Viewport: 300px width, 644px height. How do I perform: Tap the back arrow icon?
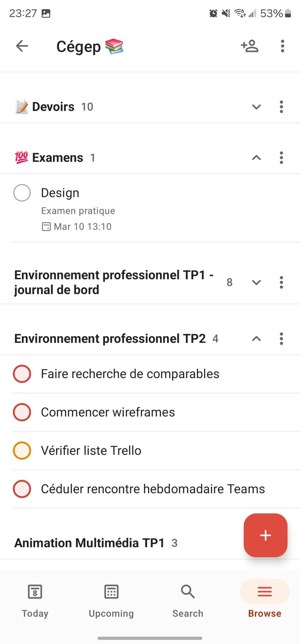pyautogui.click(x=22, y=46)
